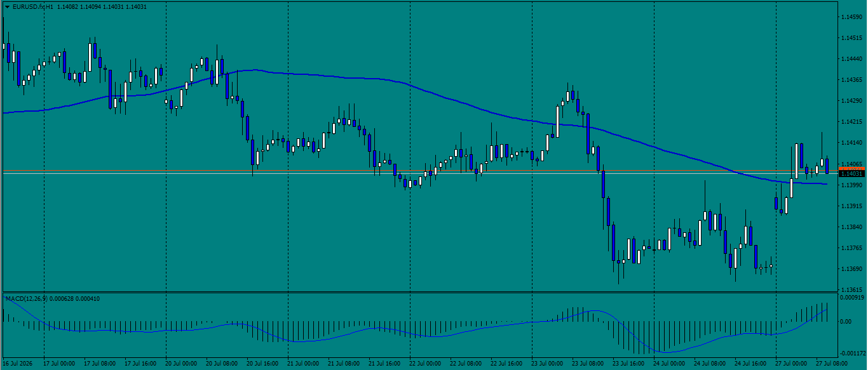The height and width of the screenshot is (370, 868).
Task: Click price axis label 1.14215
Action: (x=851, y=122)
